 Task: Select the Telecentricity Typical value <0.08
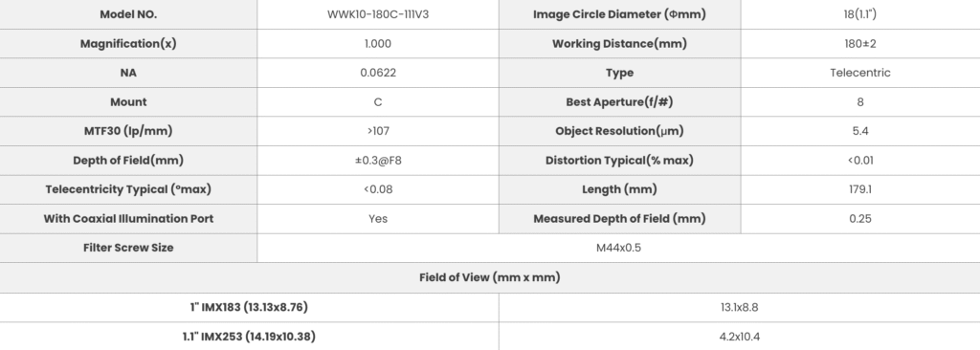[x=377, y=189]
